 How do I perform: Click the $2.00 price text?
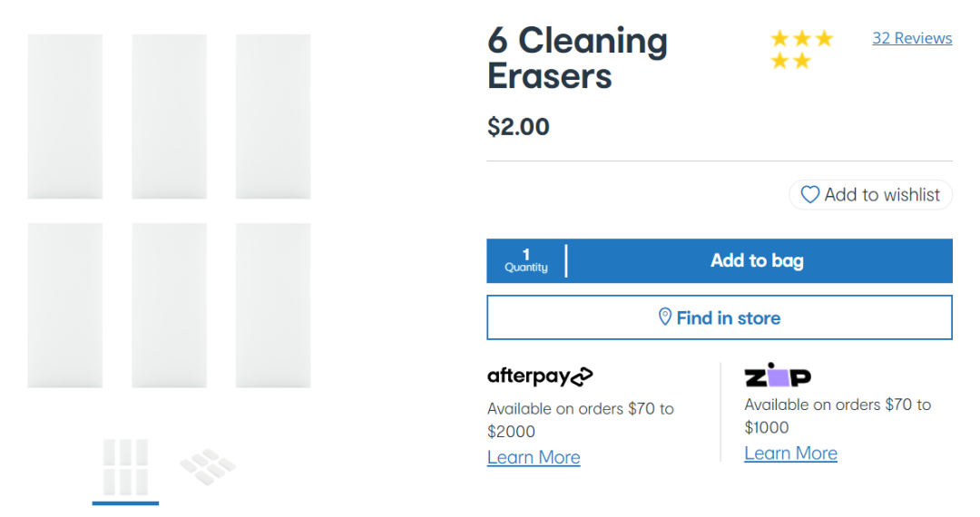518,127
